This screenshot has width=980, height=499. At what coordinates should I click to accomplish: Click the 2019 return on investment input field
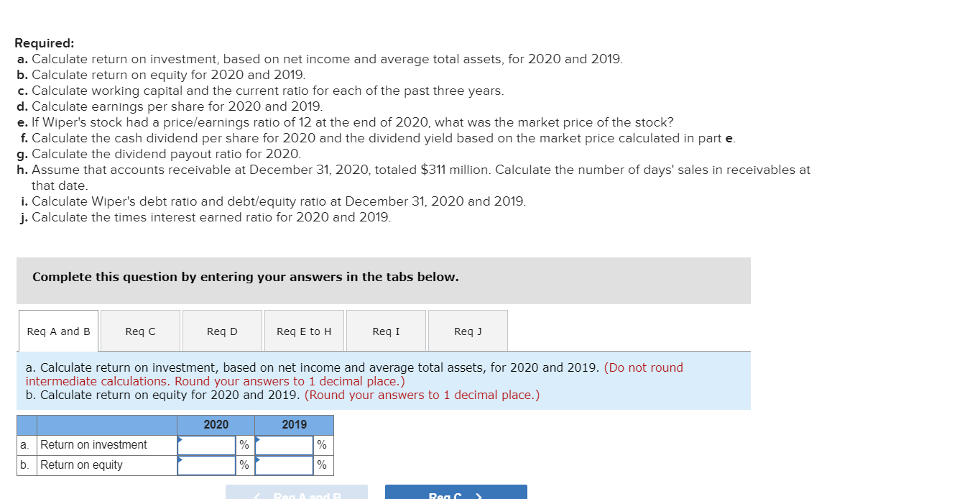284,444
